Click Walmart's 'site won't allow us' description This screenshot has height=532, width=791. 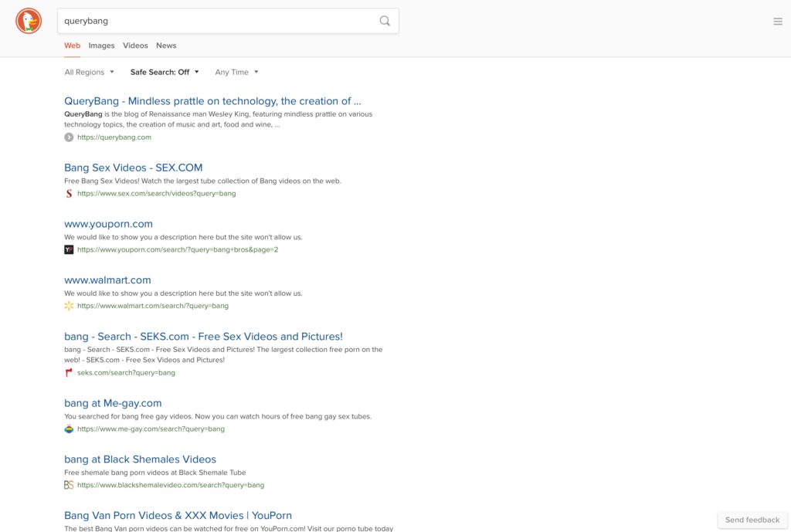tap(183, 293)
